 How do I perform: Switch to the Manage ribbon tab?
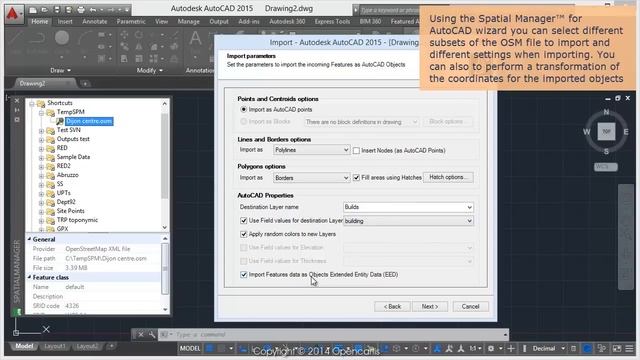188,21
